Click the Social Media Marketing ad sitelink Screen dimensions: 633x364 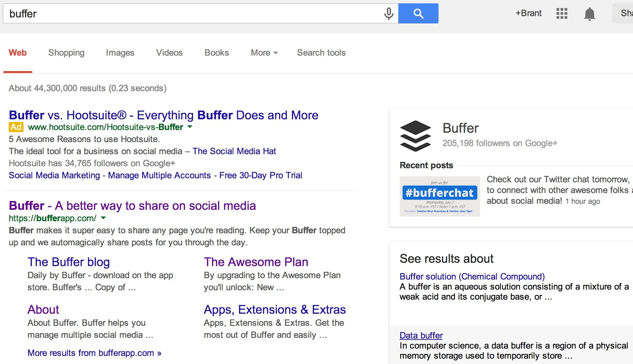pyautogui.click(x=54, y=175)
